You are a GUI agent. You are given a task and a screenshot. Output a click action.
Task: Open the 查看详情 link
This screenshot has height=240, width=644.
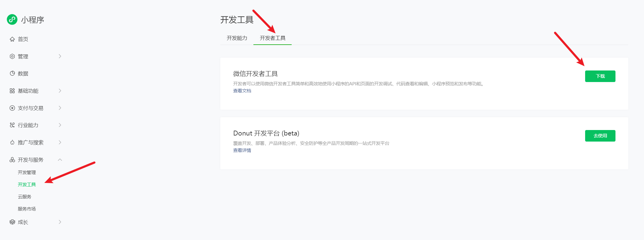pos(242,150)
